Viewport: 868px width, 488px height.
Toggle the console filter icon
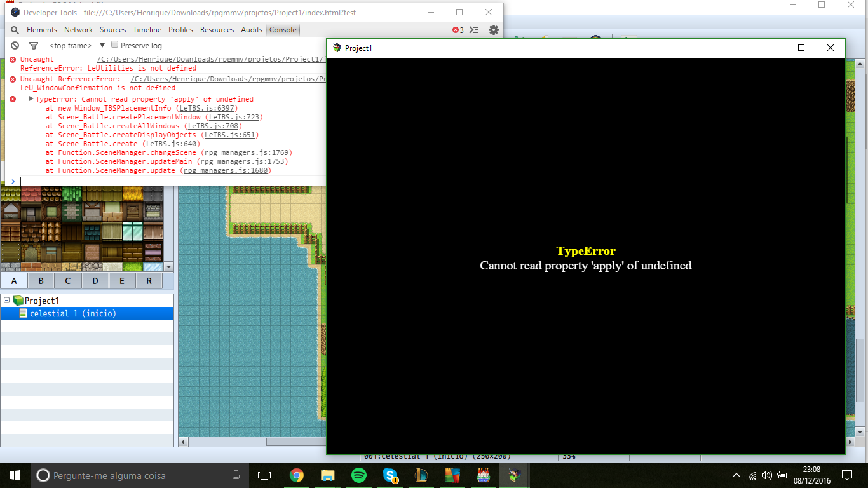pos(34,46)
